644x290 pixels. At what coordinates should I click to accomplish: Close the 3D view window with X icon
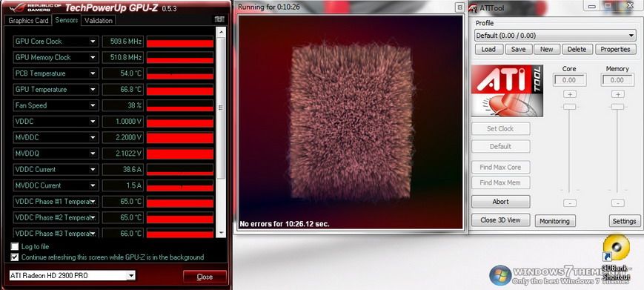[459, 7]
